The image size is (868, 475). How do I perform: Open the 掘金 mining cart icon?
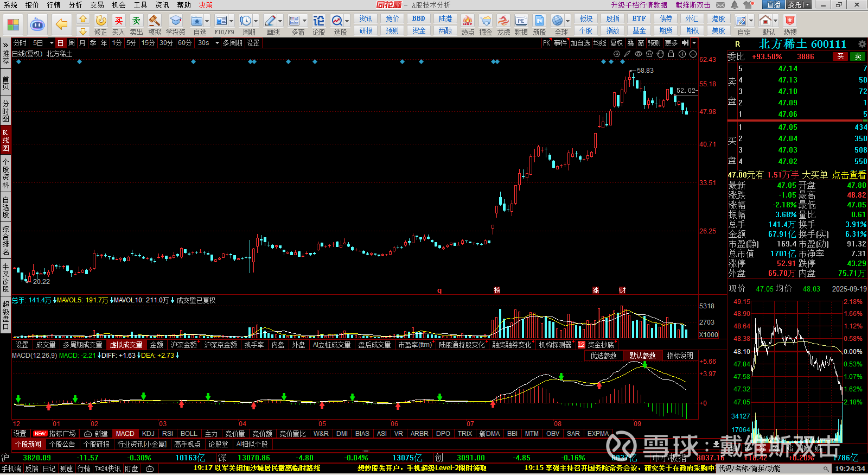pos(486,21)
